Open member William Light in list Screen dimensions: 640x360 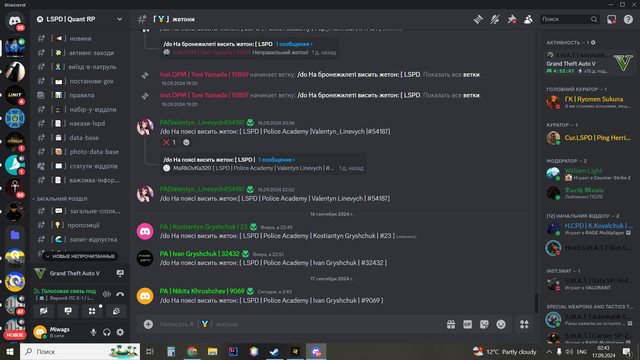click(589, 174)
